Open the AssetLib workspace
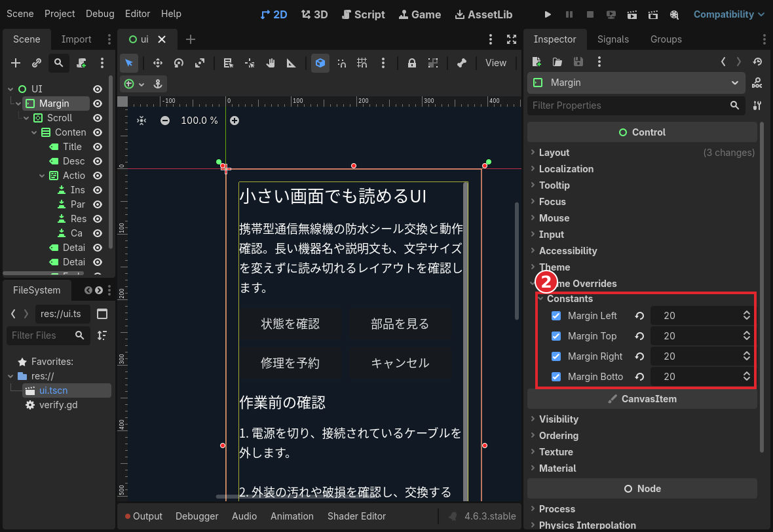This screenshot has height=532, width=773. pos(483,14)
